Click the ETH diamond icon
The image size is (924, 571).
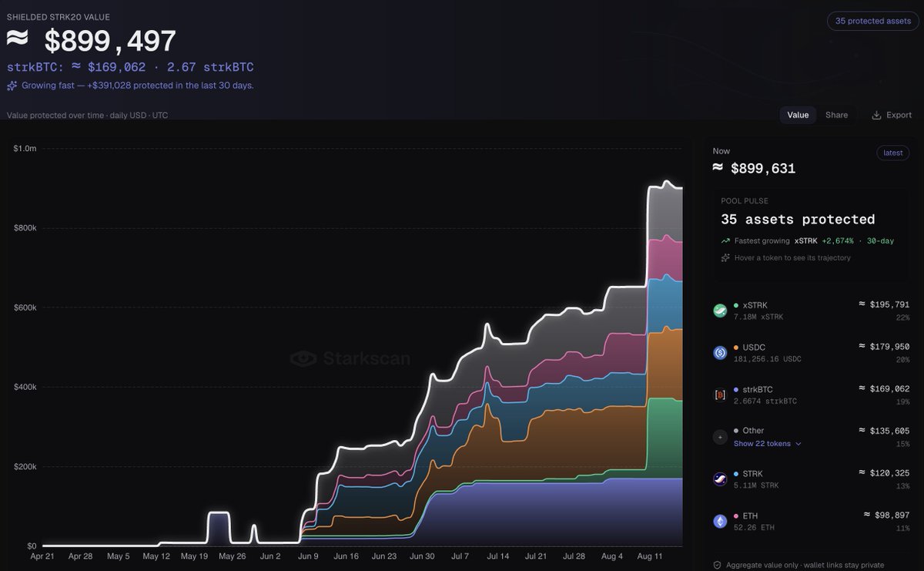click(x=720, y=522)
